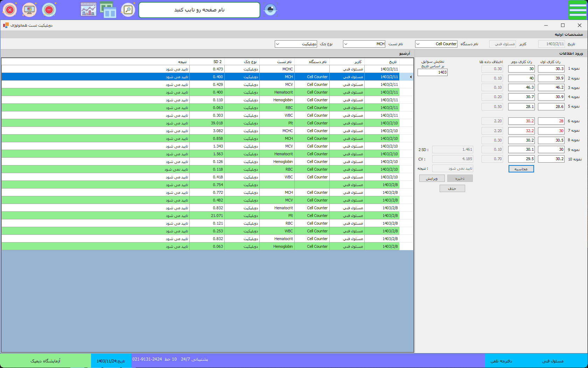Click the red minus minimize icon
Viewport: 588px width, 368px height.
[x=49, y=10]
